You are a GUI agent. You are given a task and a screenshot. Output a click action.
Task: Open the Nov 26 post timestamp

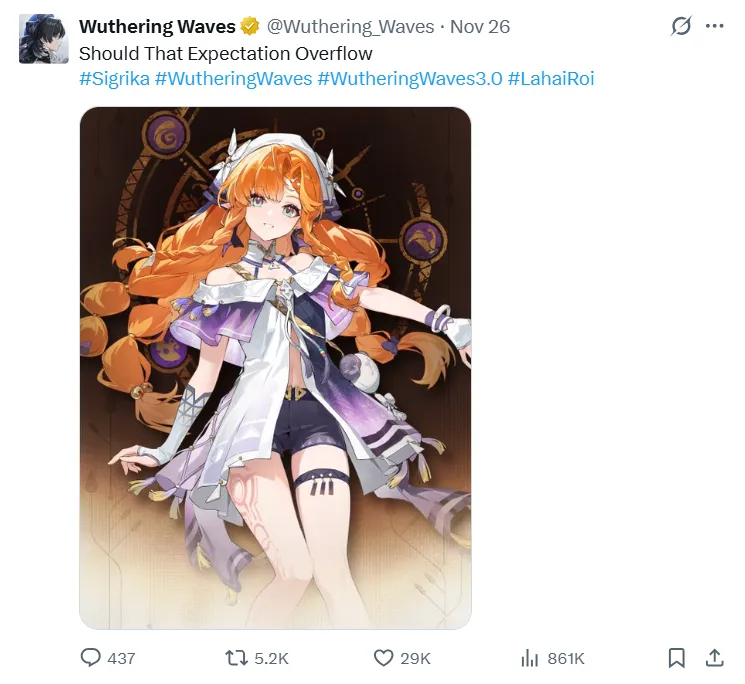[x=480, y=27]
